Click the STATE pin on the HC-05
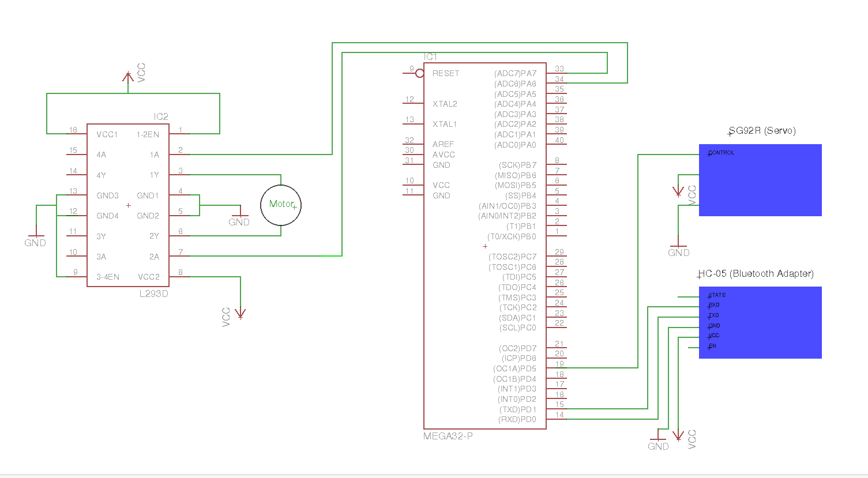The image size is (868, 478). coord(717,295)
